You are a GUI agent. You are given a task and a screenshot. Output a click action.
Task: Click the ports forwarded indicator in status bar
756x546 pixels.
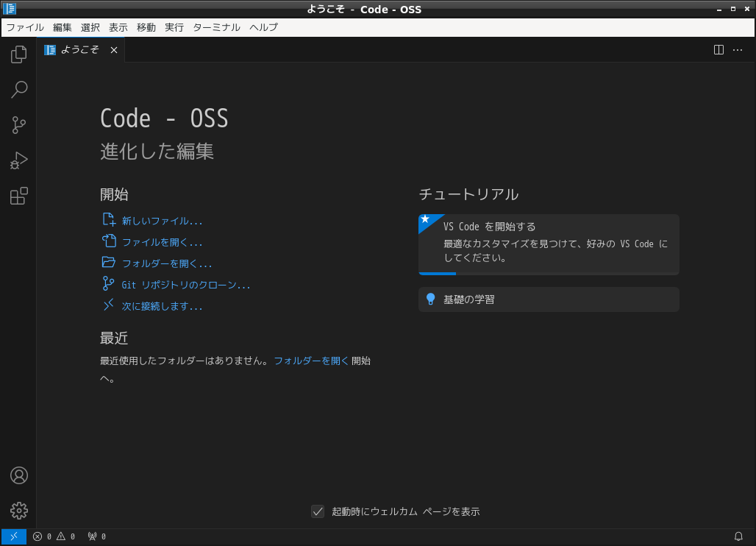pos(97,536)
